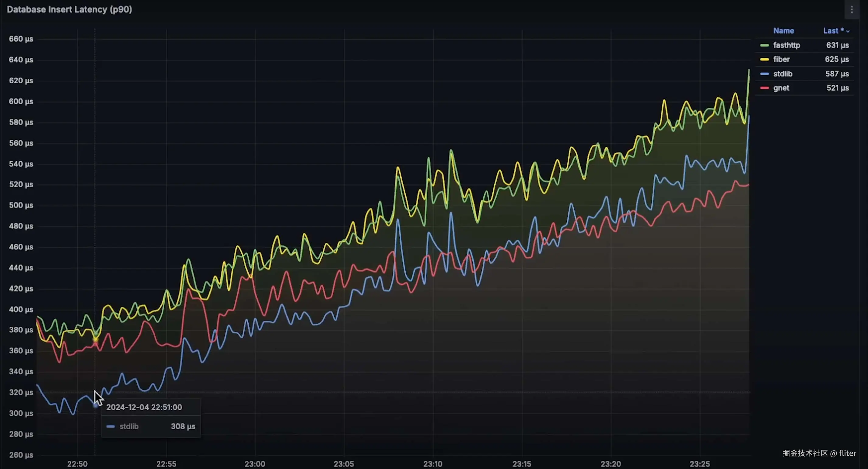Click the 23:25 time axis label
868x469 pixels.
[699, 464]
